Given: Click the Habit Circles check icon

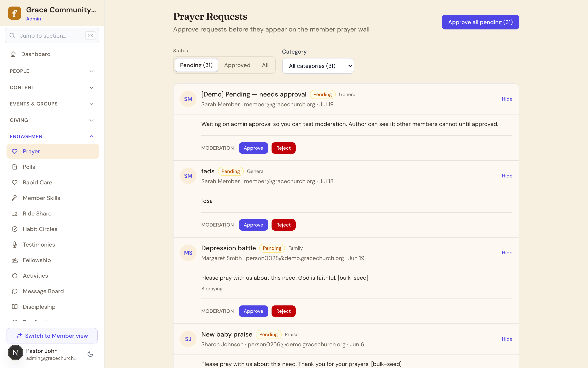Looking at the screenshot, I should [15, 229].
